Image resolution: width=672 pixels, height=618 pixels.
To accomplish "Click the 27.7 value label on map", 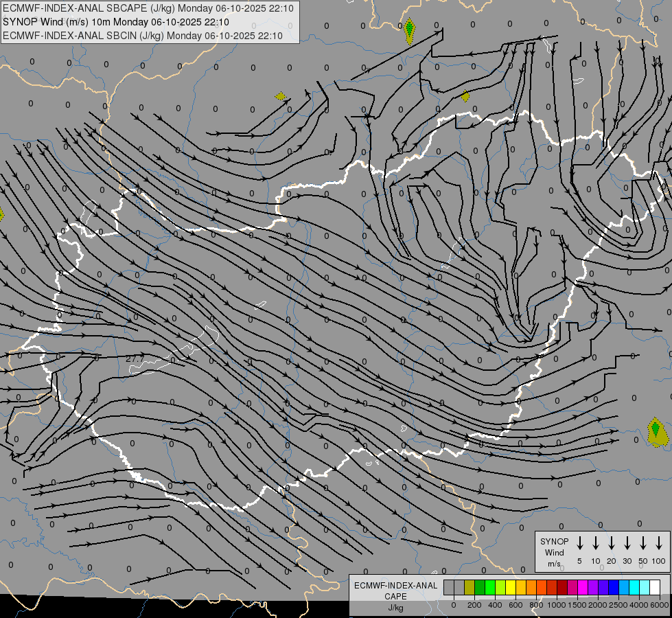I will (135, 358).
